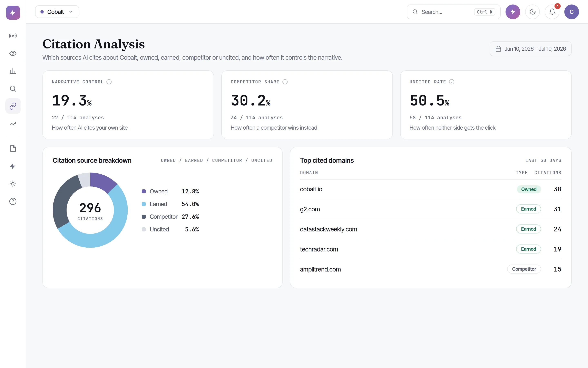The height and width of the screenshot is (368, 588).
Task: Select the techradar.com domain row
Action: click(431, 249)
